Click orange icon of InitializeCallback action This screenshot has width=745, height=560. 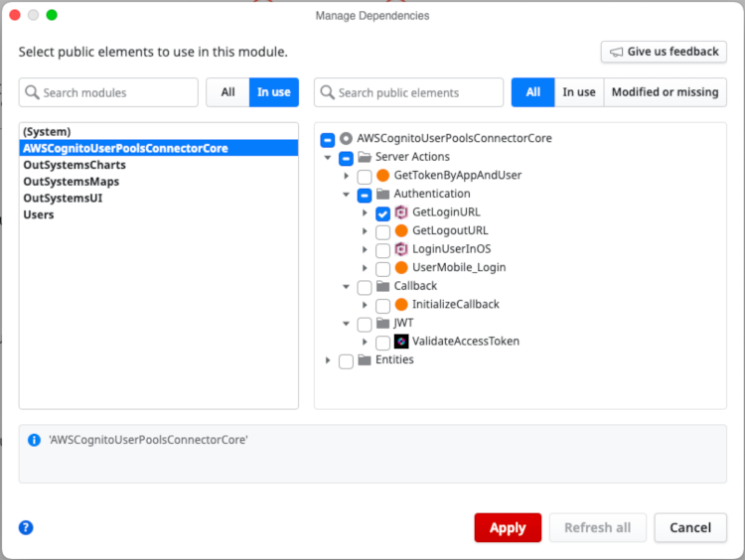click(401, 305)
